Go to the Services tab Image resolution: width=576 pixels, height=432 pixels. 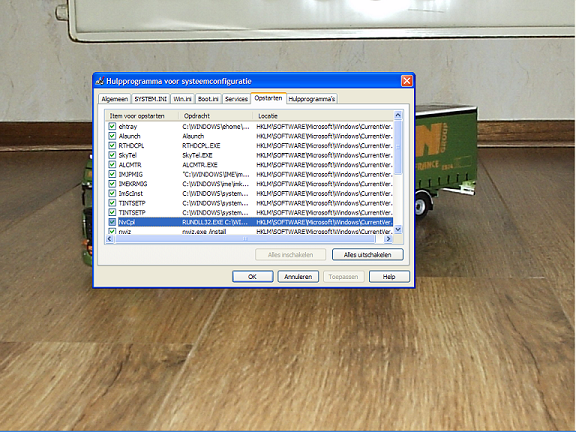236,99
